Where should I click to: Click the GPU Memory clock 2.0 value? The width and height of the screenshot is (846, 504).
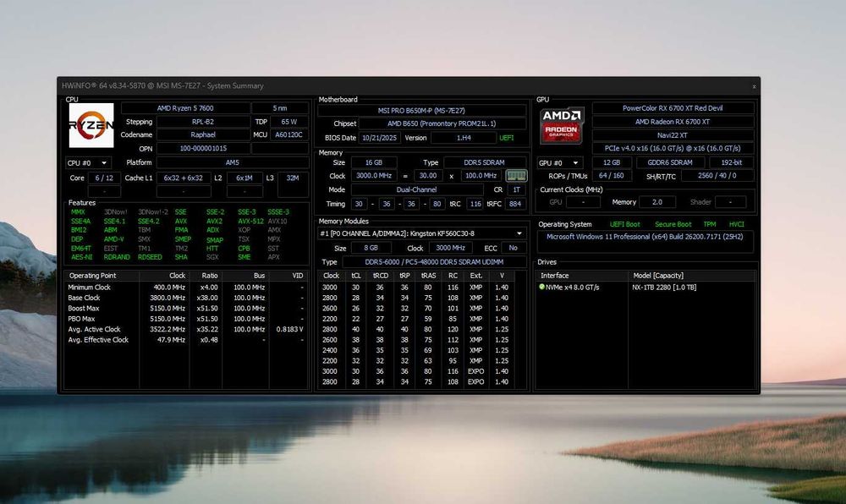[657, 202]
